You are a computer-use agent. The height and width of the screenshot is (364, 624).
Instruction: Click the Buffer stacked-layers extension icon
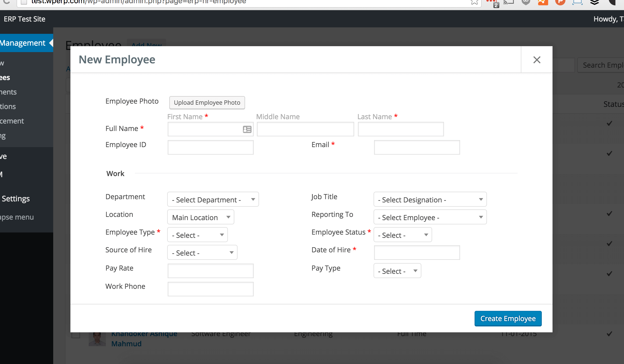pos(594,2)
